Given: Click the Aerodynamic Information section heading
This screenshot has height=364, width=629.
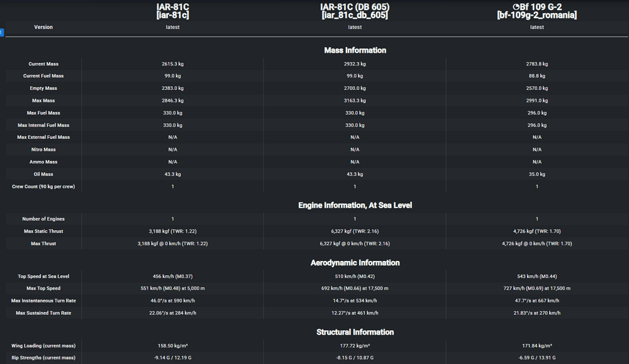Looking at the screenshot, I should (x=355, y=263).
